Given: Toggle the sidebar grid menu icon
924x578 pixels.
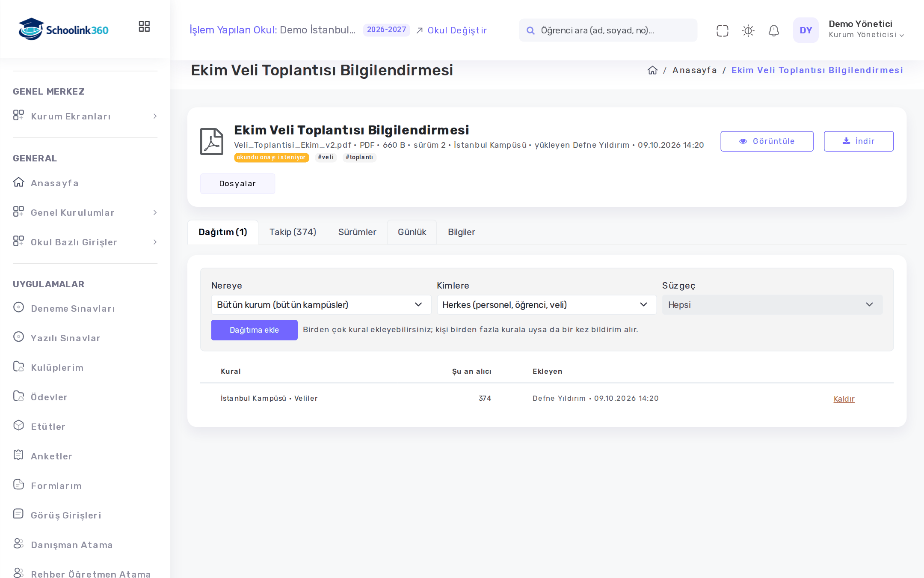Looking at the screenshot, I should (144, 27).
